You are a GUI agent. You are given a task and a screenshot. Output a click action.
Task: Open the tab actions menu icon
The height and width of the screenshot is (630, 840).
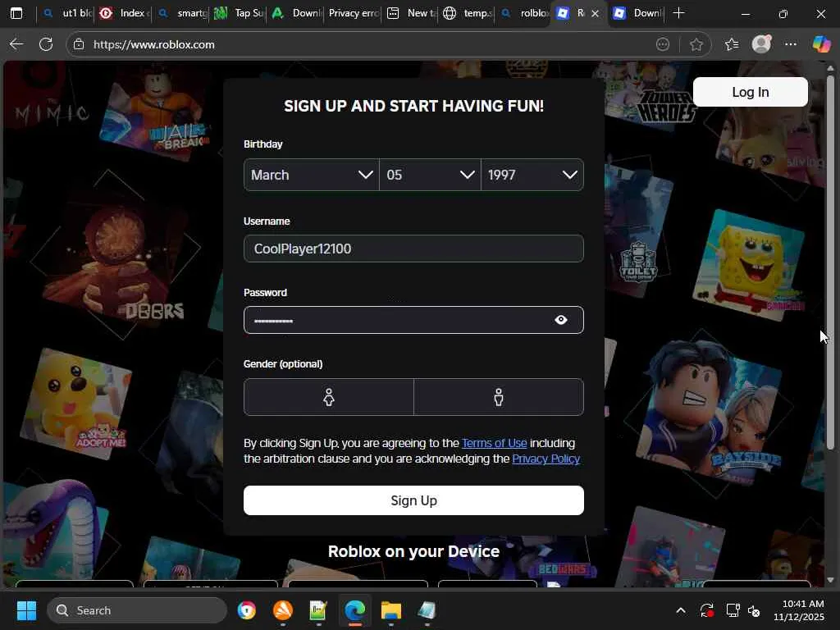point(16,13)
